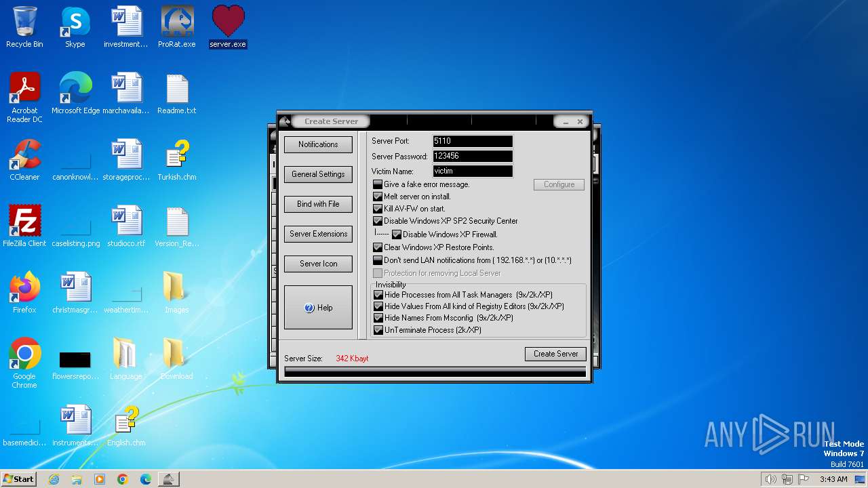
Task: Select the marchavaila Word document
Action: (x=126, y=94)
